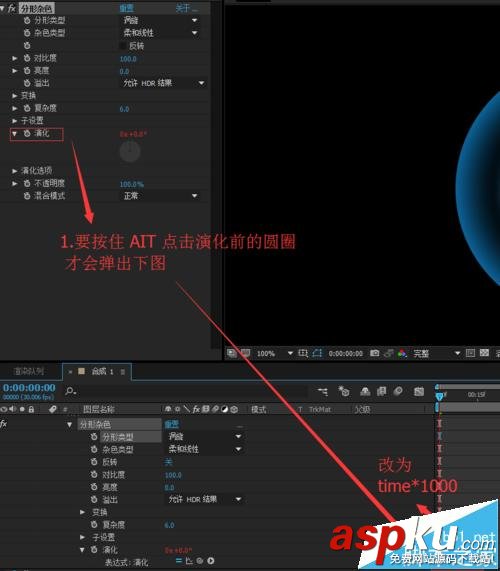Open the 合成 1 tab panel menu icon
The image size is (500, 571).
coord(123,372)
